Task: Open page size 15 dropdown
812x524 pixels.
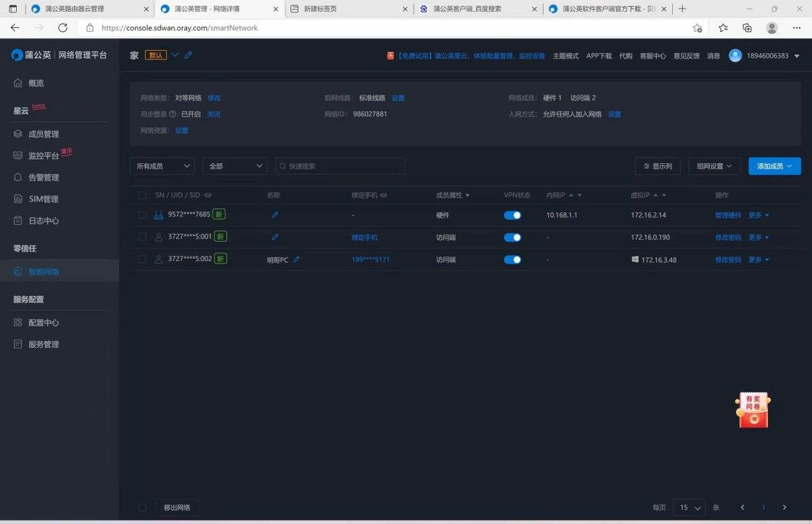Action: [x=690, y=507]
